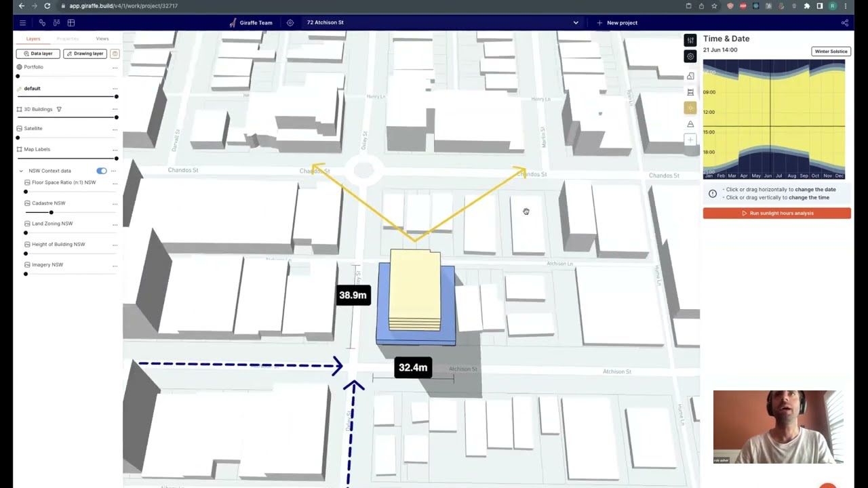
Task: Open the more options for Portfolio layer
Action: 115,67
